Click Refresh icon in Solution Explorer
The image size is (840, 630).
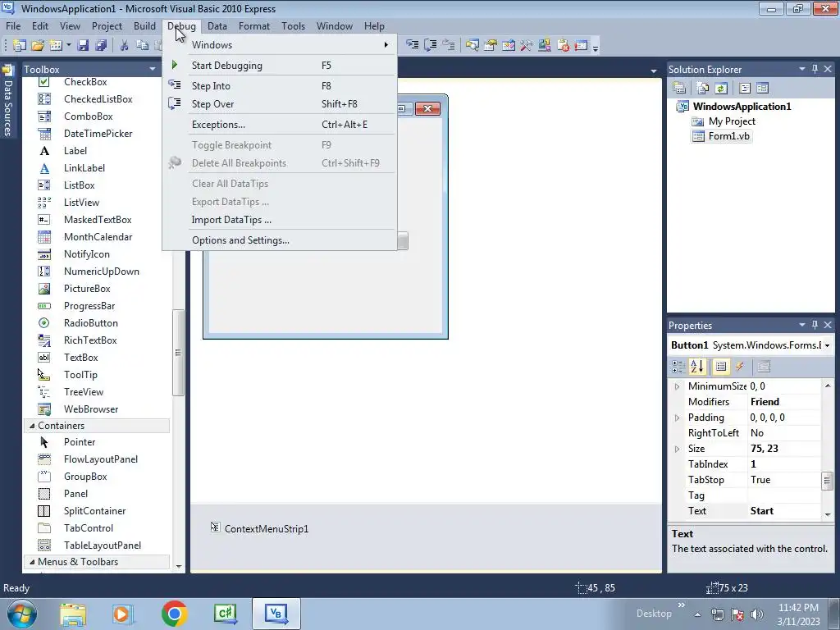(x=721, y=88)
